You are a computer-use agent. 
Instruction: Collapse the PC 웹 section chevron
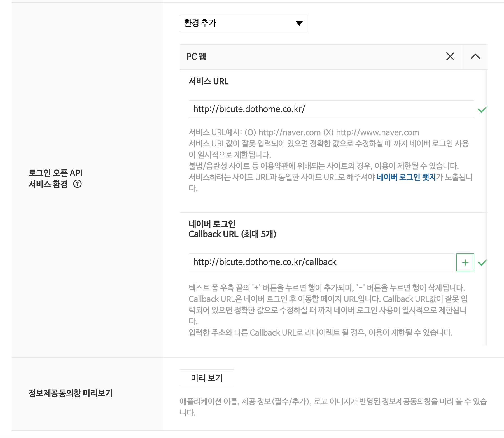475,57
